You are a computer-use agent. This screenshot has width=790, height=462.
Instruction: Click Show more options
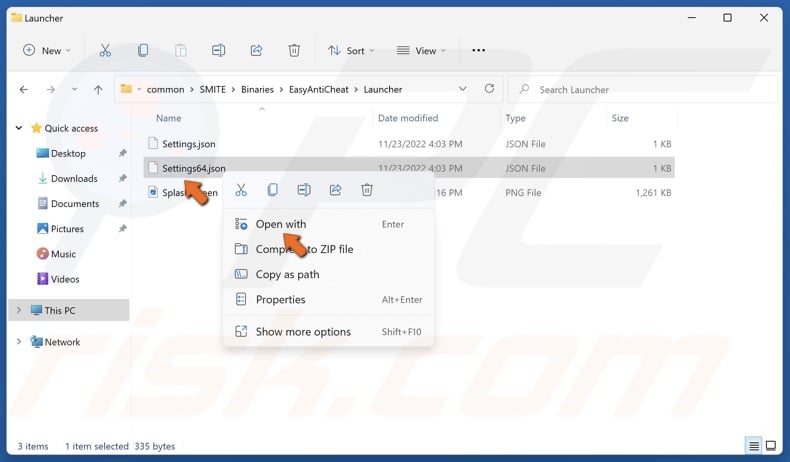[328, 332]
